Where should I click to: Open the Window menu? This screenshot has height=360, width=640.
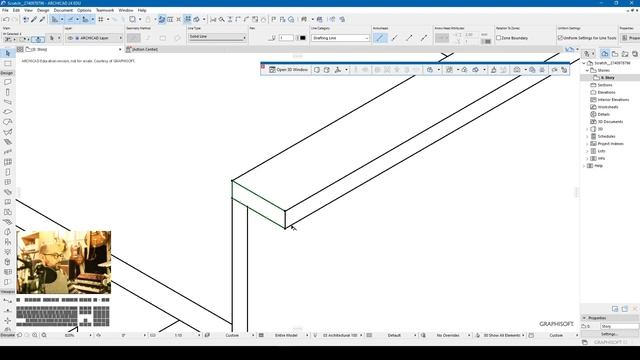(126, 10)
